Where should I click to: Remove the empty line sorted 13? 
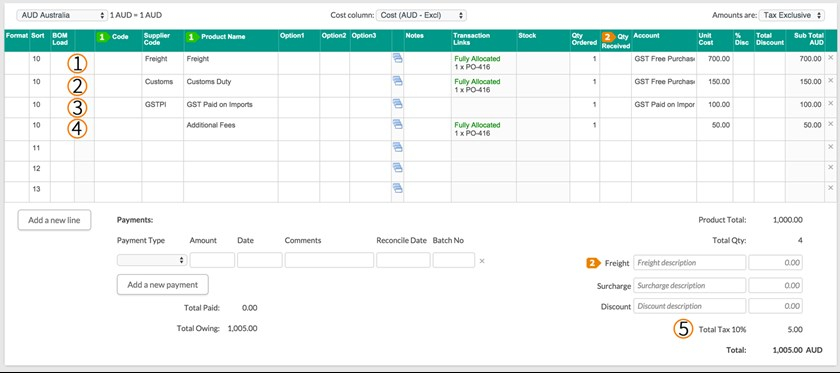point(831,188)
